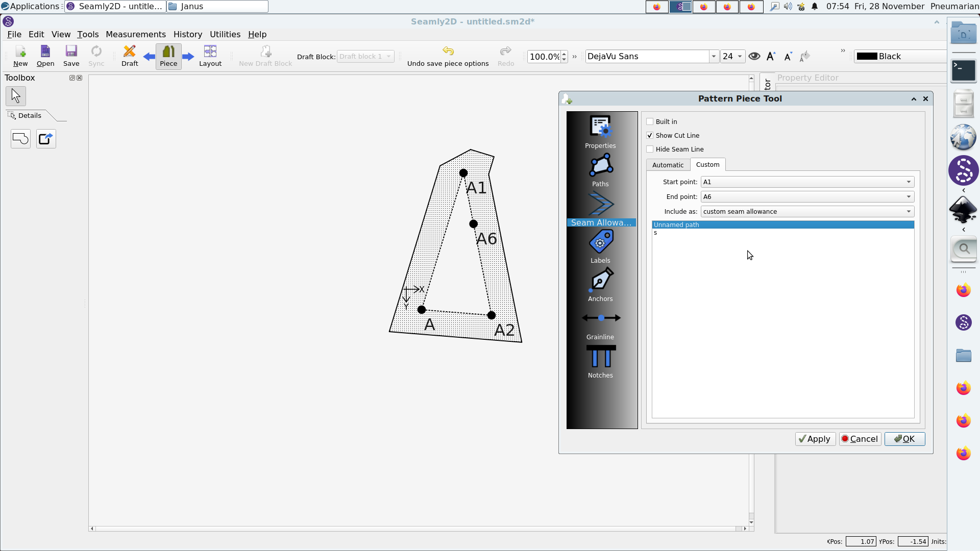Switch to Layout mode in toolbar
The image size is (980, 551).
tap(210, 56)
